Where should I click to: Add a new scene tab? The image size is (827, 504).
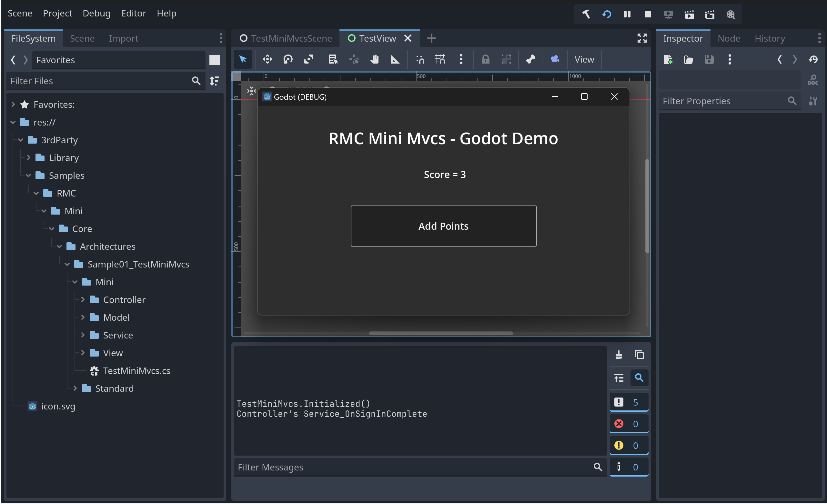(x=432, y=38)
